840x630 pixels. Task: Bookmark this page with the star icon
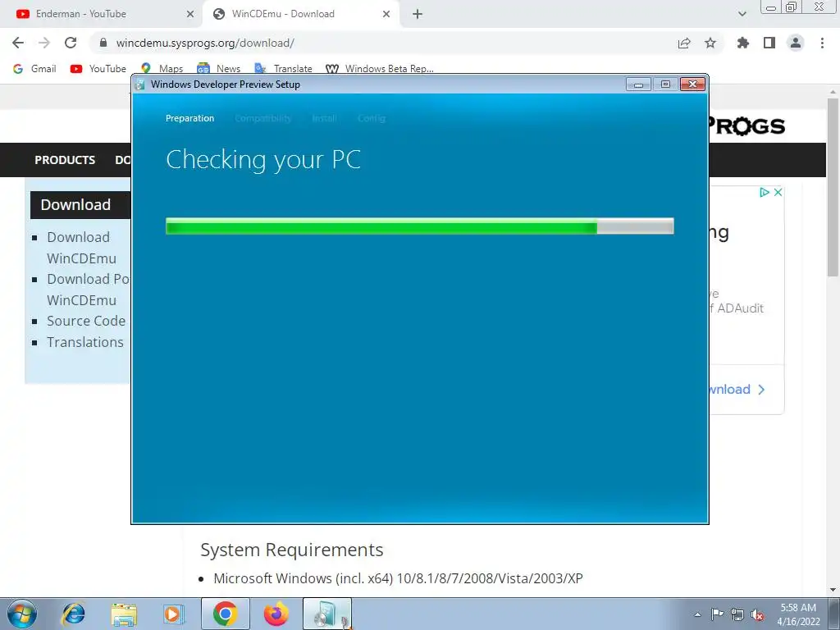pyautogui.click(x=710, y=43)
